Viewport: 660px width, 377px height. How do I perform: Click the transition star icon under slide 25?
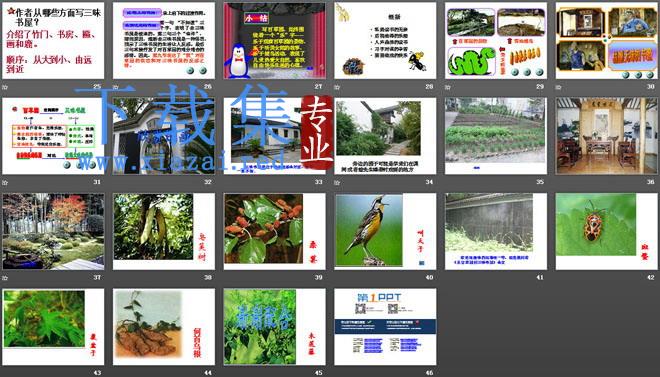pyautogui.click(x=5, y=88)
